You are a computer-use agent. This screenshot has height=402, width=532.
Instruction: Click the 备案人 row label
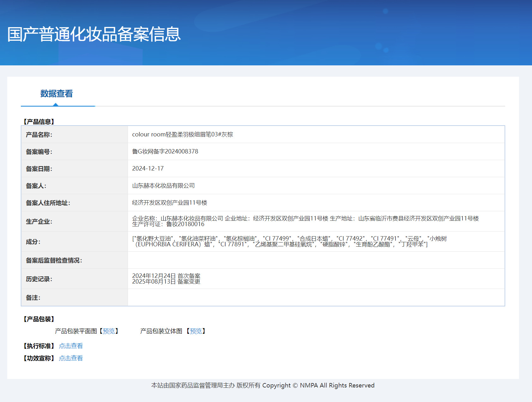tap(36, 186)
